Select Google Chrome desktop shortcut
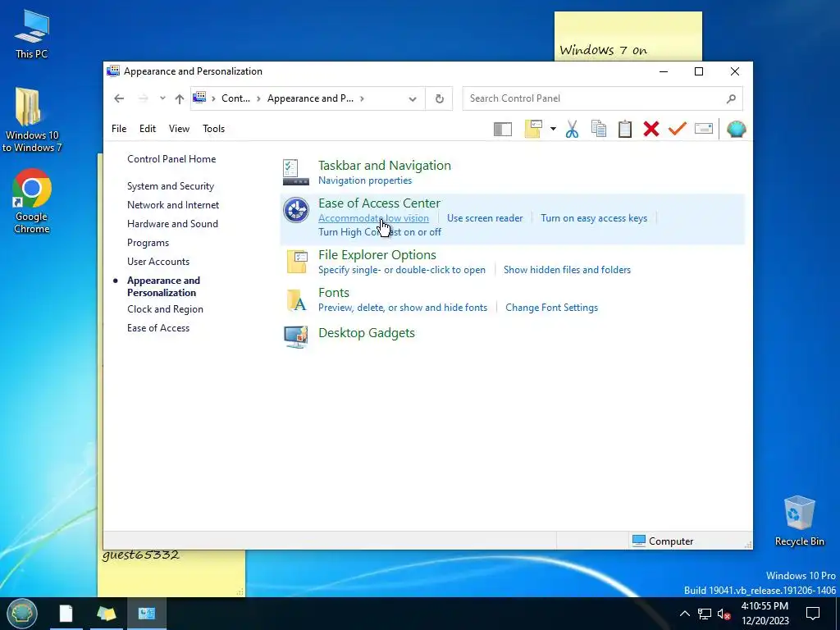The image size is (840, 630). (x=32, y=202)
